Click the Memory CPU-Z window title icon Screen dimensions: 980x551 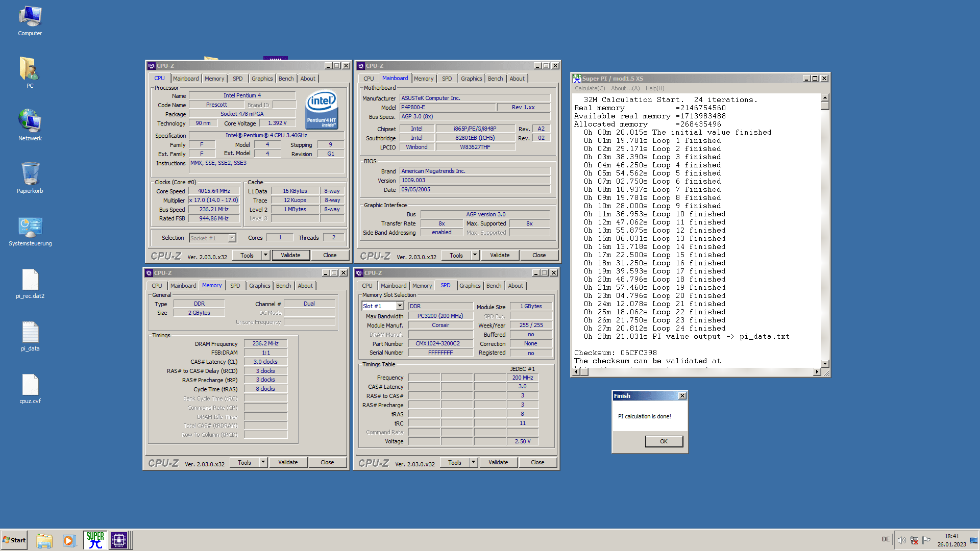pos(149,273)
